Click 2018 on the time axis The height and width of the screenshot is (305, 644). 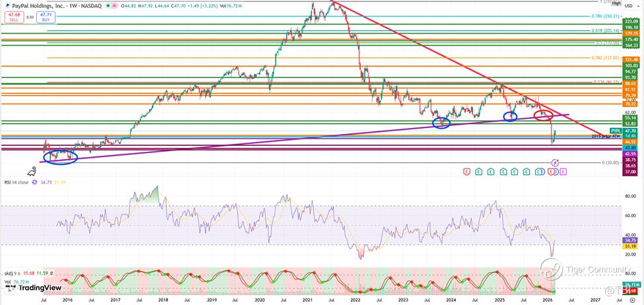pyautogui.click(x=163, y=301)
